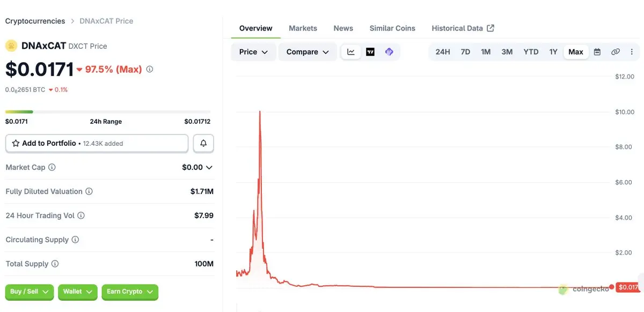Switch to the Markets tab

pyautogui.click(x=303, y=28)
